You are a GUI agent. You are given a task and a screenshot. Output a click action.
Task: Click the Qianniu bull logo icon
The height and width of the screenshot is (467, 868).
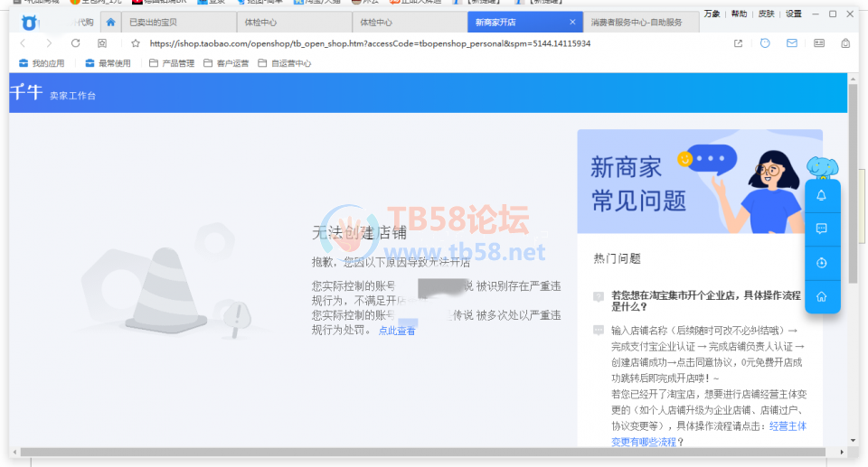[29, 23]
